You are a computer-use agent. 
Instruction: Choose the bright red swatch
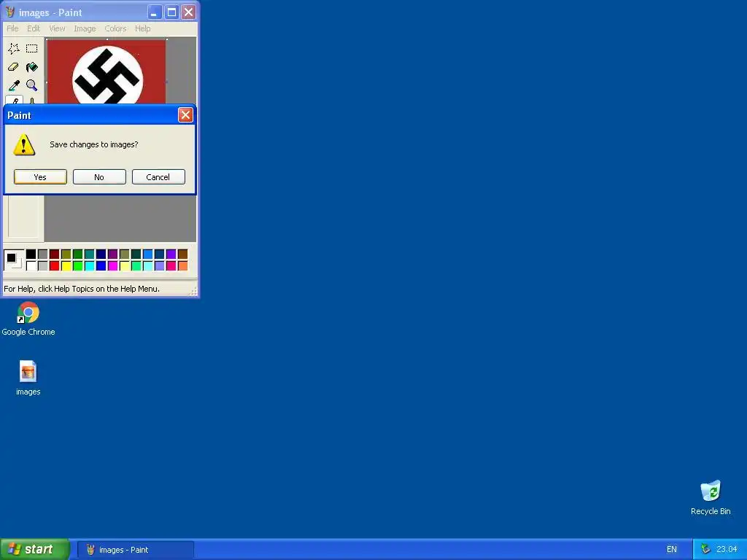click(54, 265)
